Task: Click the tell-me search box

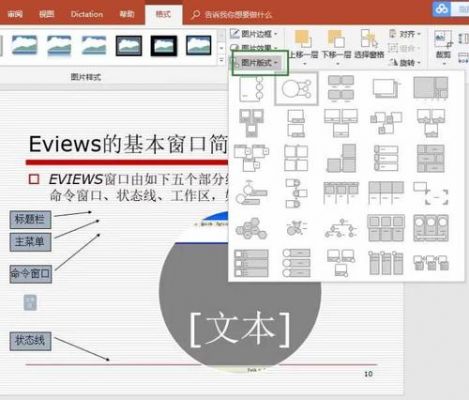Action: pos(232,14)
